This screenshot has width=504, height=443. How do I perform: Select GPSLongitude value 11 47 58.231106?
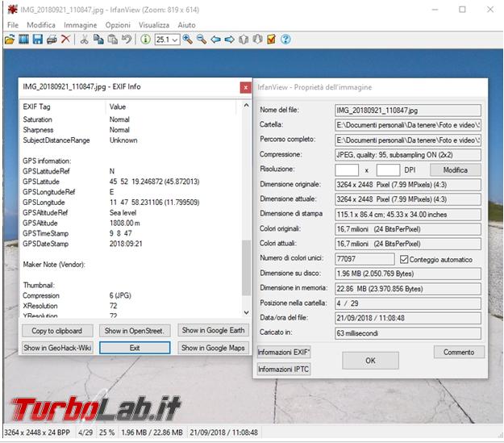[154, 203]
